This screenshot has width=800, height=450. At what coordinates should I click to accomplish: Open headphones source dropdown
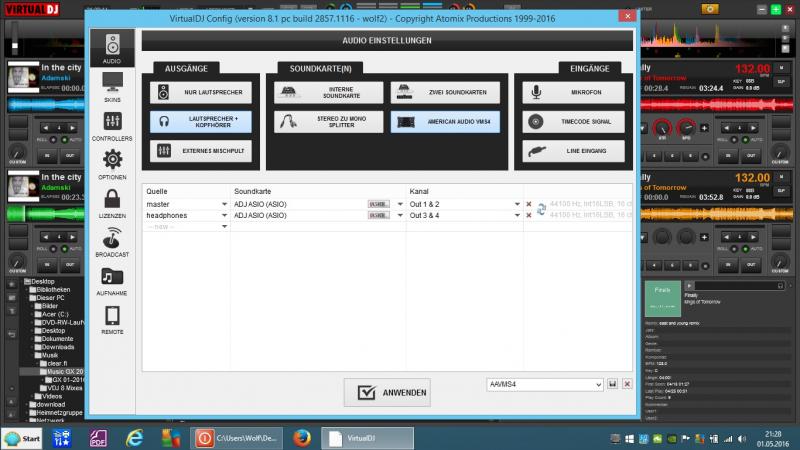[224, 215]
